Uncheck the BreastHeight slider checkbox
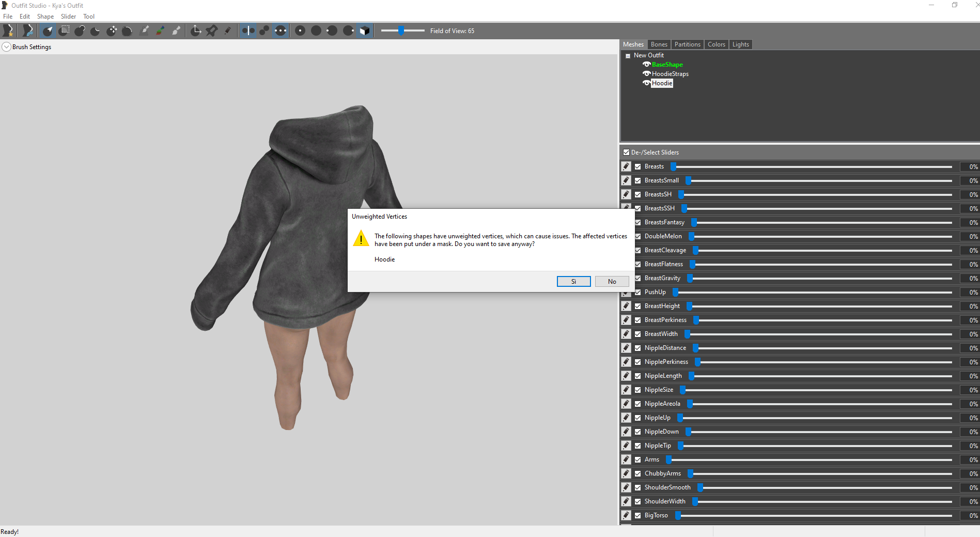This screenshot has width=980, height=537. click(638, 306)
